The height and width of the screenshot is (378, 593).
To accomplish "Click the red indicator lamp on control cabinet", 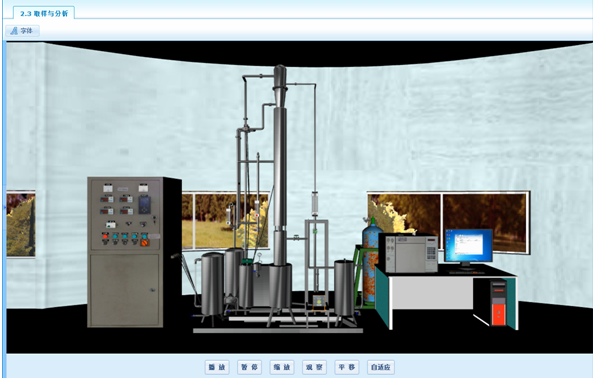I will pos(105,236).
